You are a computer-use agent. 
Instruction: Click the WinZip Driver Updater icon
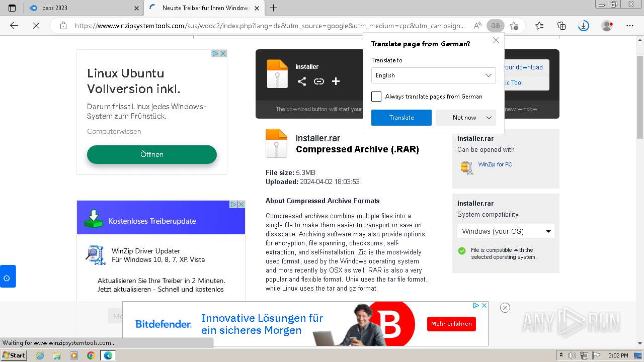tap(95, 255)
